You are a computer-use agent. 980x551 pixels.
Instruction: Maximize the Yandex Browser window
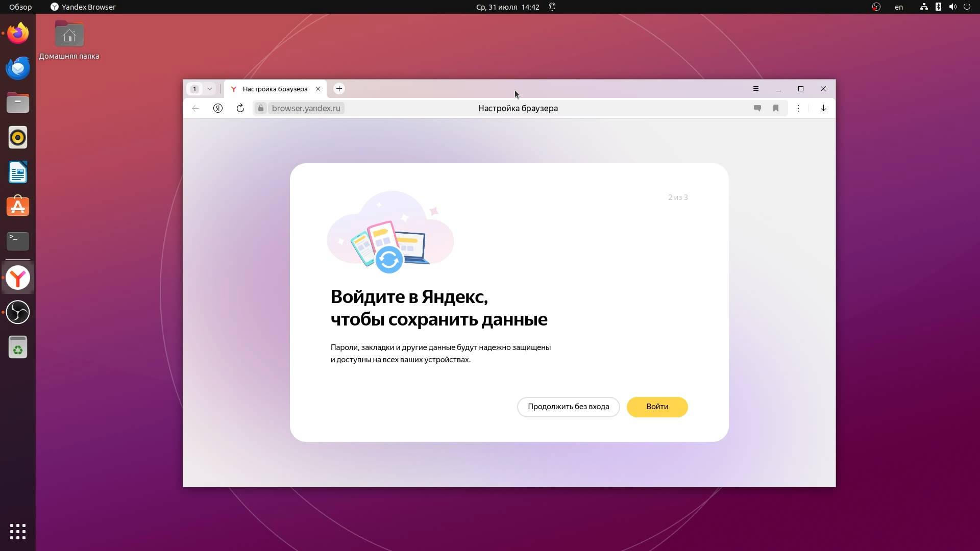click(x=801, y=89)
